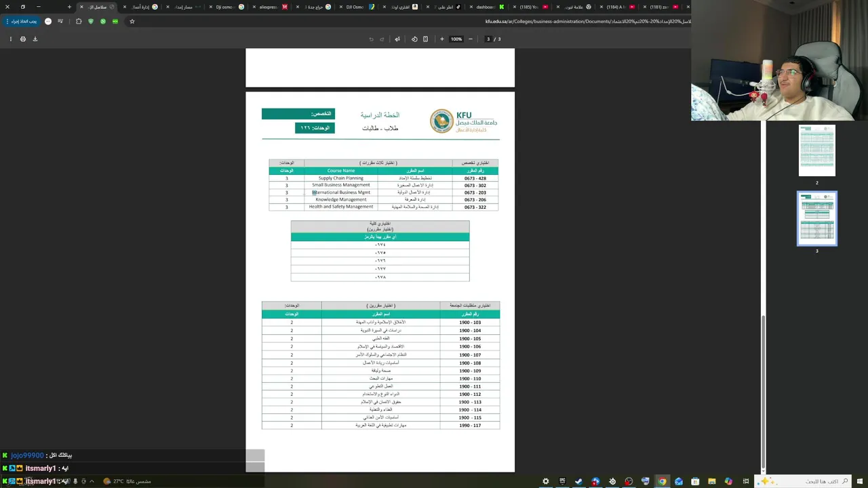868x488 pixels.
Task: Switch to the (1185) YouTube tab
Action: pyautogui.click(x=528, y=7)
